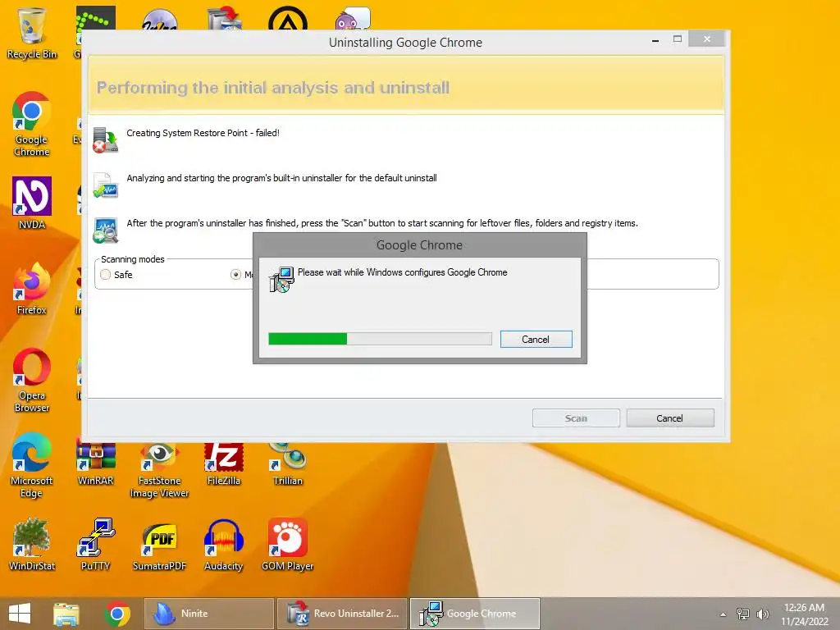The height and width of the screenshot is (630, 840).
Task: Click 'Creating System Restore Point - failed!' text
Action: tap(203, 133)
